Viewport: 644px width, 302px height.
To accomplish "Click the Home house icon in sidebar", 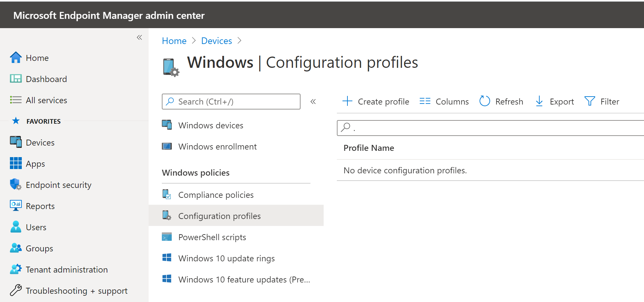I will (x=16, y=58).
